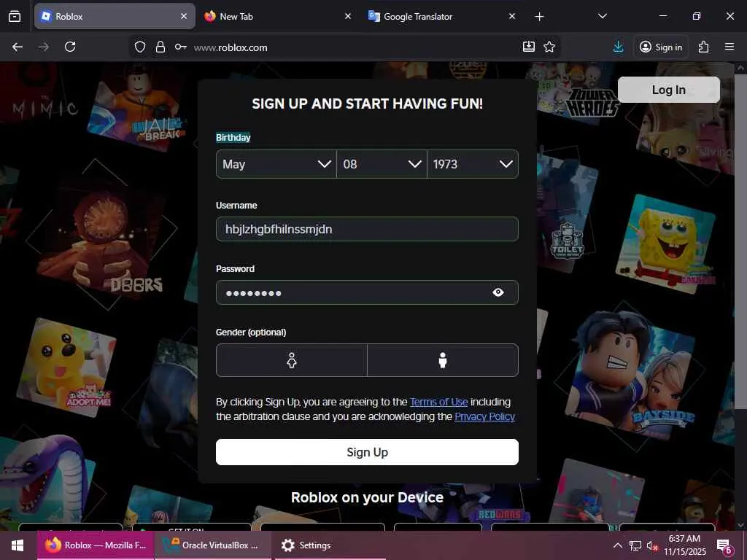Open the birthday day dropdown showing 08

pos(382,164)
